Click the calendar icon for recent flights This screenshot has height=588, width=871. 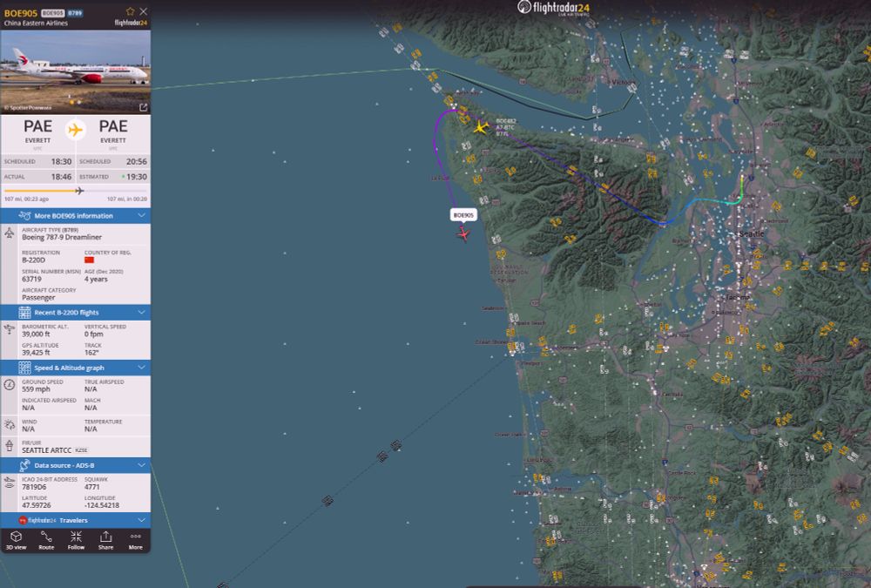point(25,313)
